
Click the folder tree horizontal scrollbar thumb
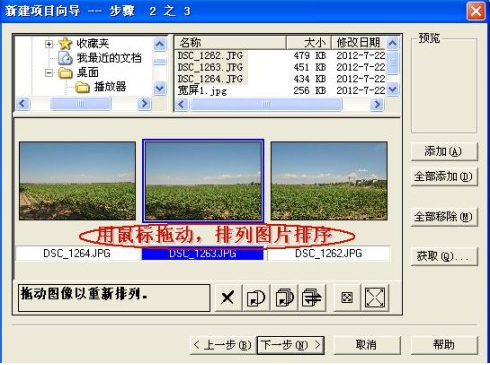pyautogui.click(x=80, y=104)
